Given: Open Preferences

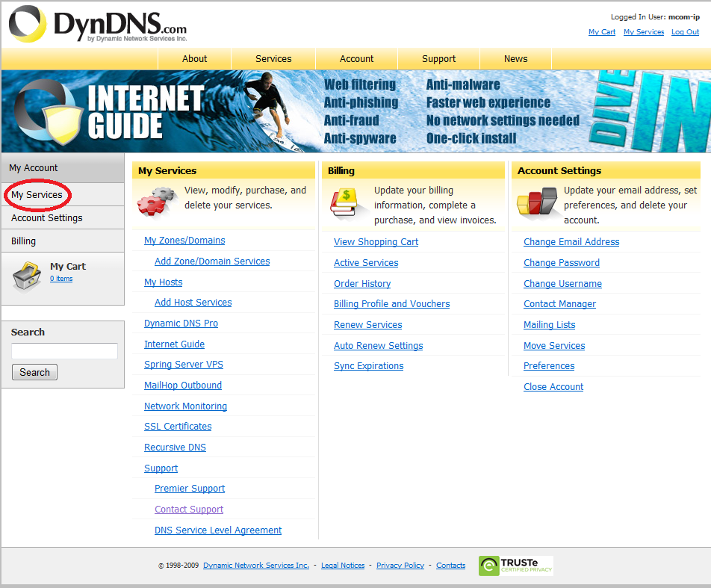Looking at the screenshot, I should click(549, 366).
